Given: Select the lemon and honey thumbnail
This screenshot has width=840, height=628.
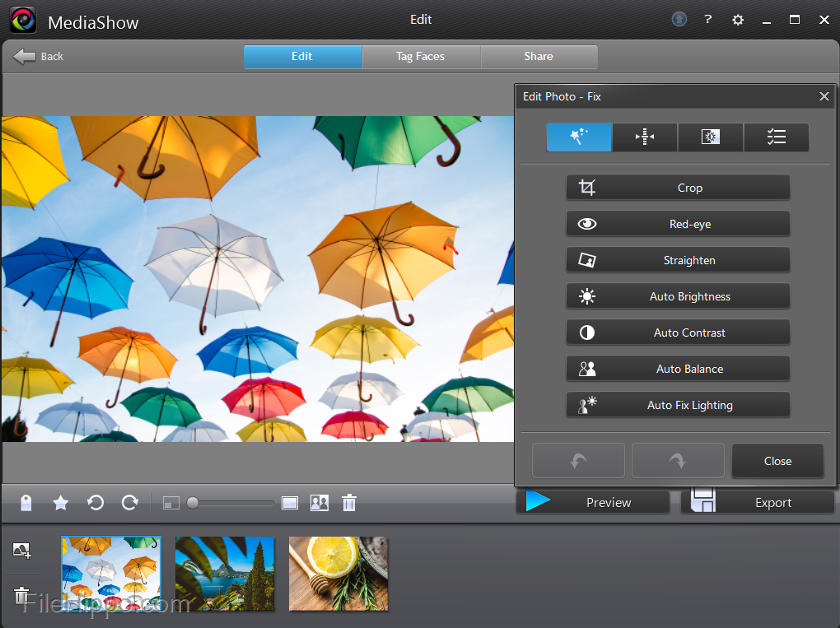Looking at the screenshot, I should 338,573.
